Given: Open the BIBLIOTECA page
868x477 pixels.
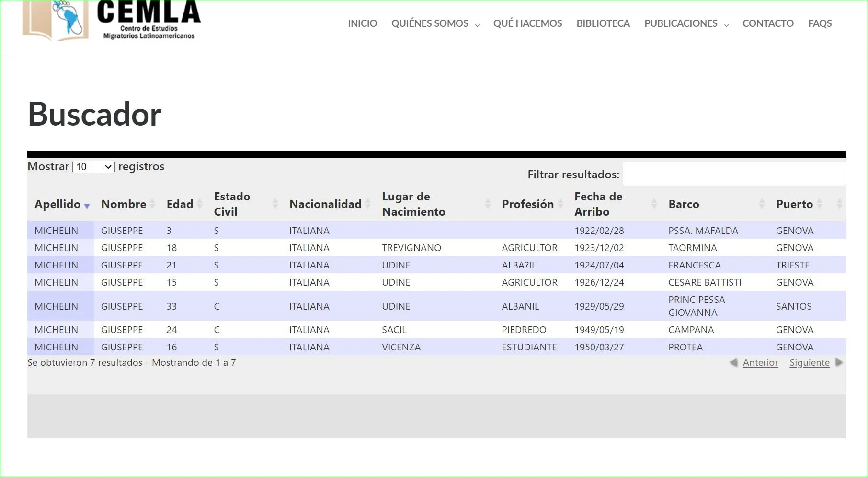Looking at the screenshot, I should click(x=603, y=23).
